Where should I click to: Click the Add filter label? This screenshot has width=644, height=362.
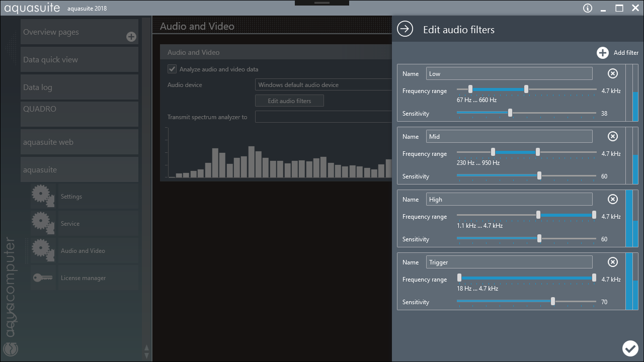click(x=626, y=53)
